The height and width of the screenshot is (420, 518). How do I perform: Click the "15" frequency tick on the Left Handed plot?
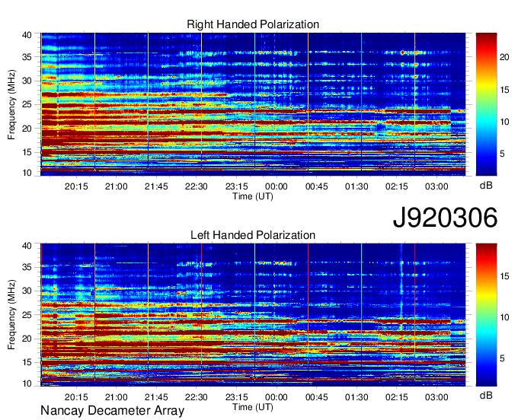(x=27, y=362)
